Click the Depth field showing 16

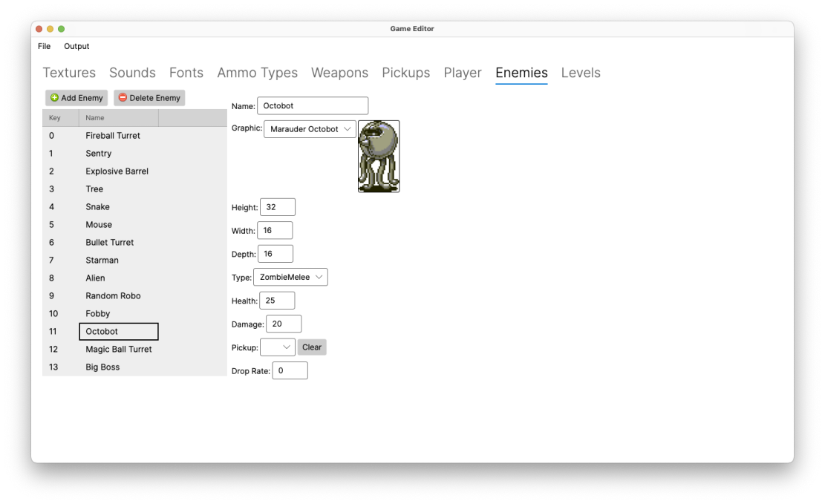pyautogui.click(x=275, y=254)
